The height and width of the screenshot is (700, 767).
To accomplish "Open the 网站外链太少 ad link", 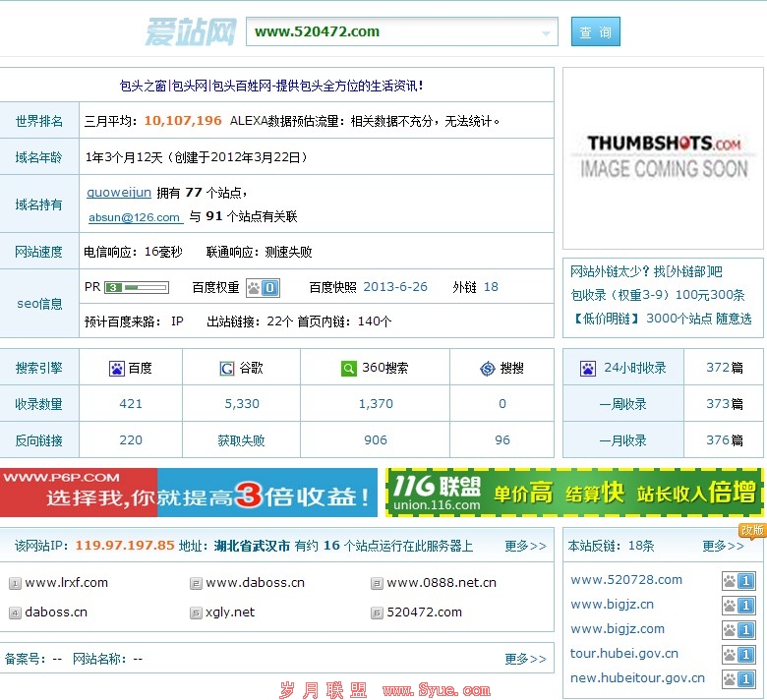I will point(646,271).
